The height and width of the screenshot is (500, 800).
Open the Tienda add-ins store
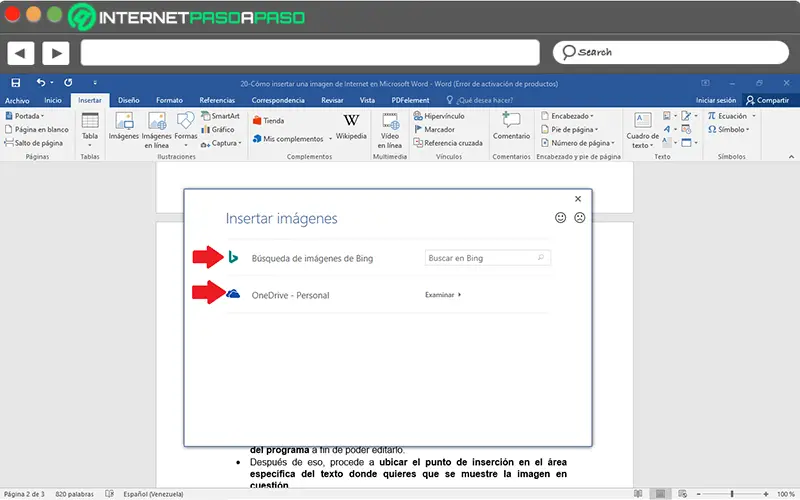tap(268, 121)
